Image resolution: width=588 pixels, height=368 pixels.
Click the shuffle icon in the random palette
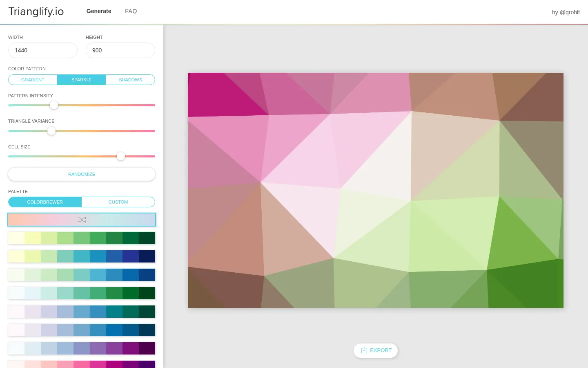coord(82,220)
